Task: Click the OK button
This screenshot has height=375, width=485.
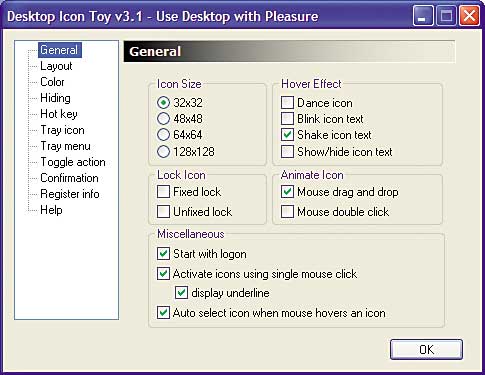Action: tap(426, 349)
